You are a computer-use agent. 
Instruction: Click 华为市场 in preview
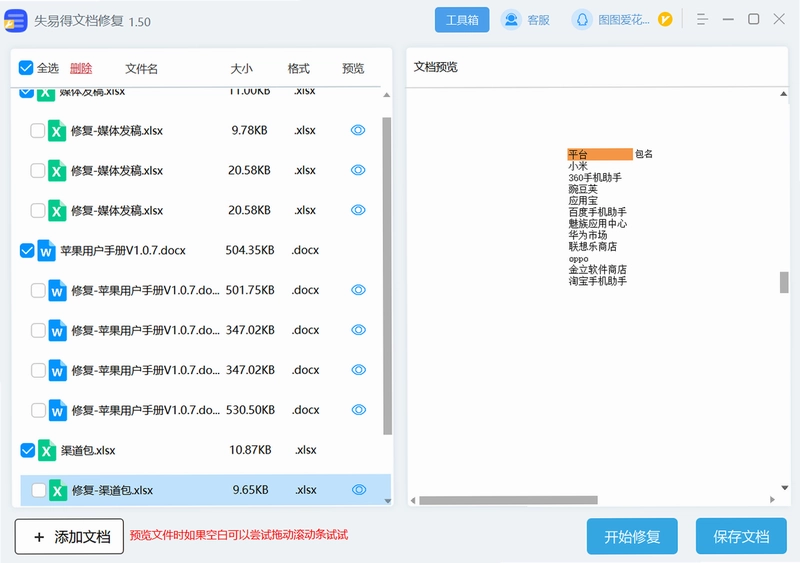coord(588,235)
